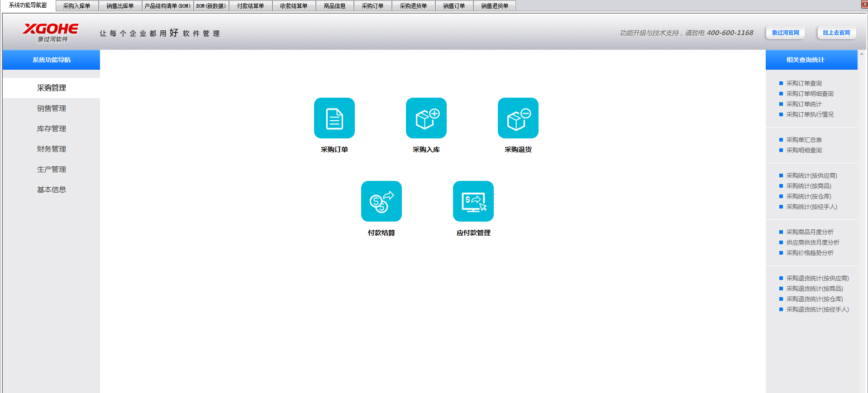Screen dimensions: 868x393
Task: Open the 采购订单查询 link
Action: click(804, 83)
